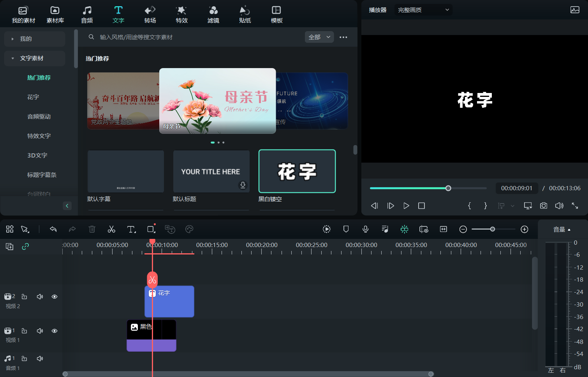Click the redo icon above the timeline

[x=72, y=229]
